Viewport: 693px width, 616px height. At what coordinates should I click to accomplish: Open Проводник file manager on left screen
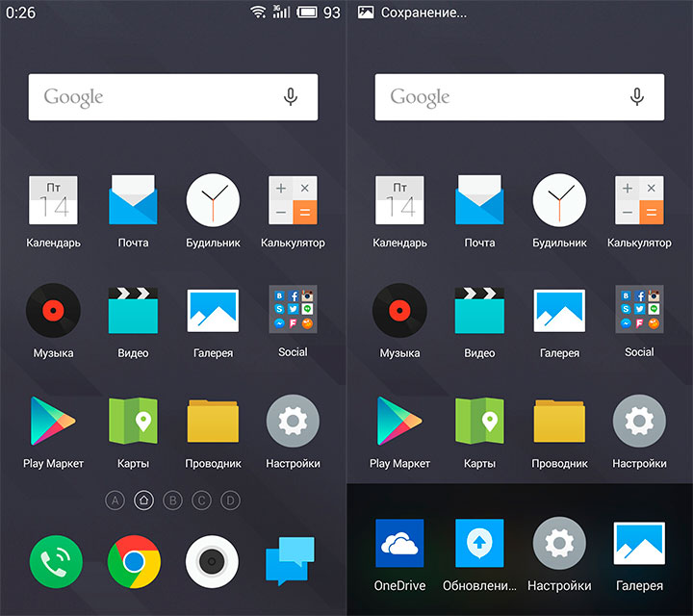[x=213, y=422]
